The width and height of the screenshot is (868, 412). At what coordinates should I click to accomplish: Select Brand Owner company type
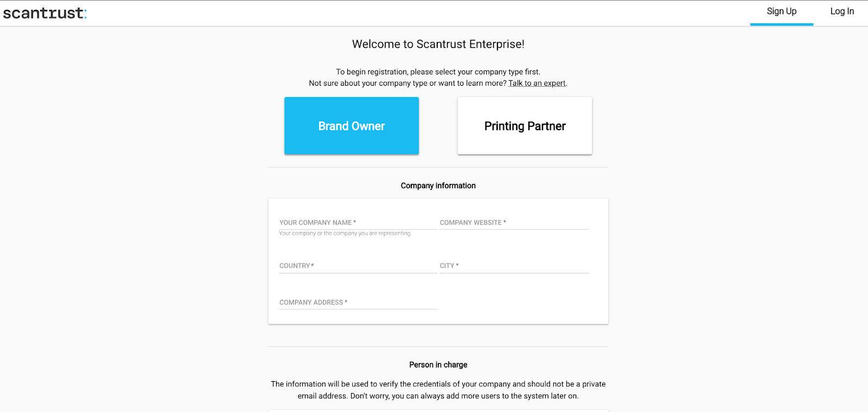click(x=352, y=126)
